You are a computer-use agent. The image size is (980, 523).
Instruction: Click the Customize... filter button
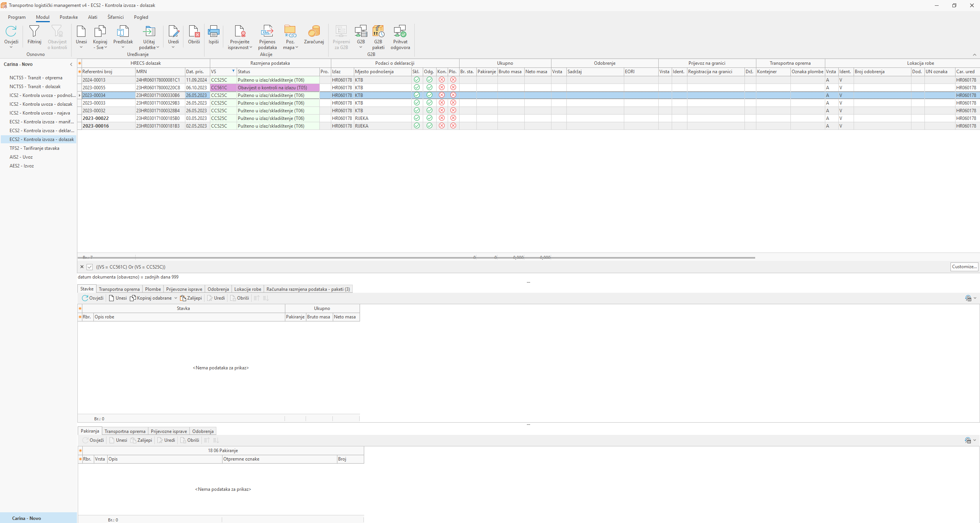[x=964, y=267]
